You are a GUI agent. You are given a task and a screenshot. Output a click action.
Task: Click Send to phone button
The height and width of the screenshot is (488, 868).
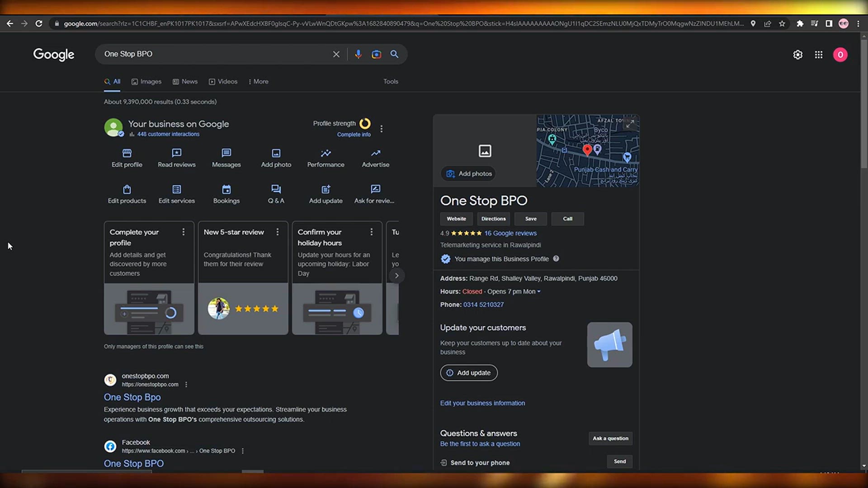pyautogui.click(x=620, y=461)
